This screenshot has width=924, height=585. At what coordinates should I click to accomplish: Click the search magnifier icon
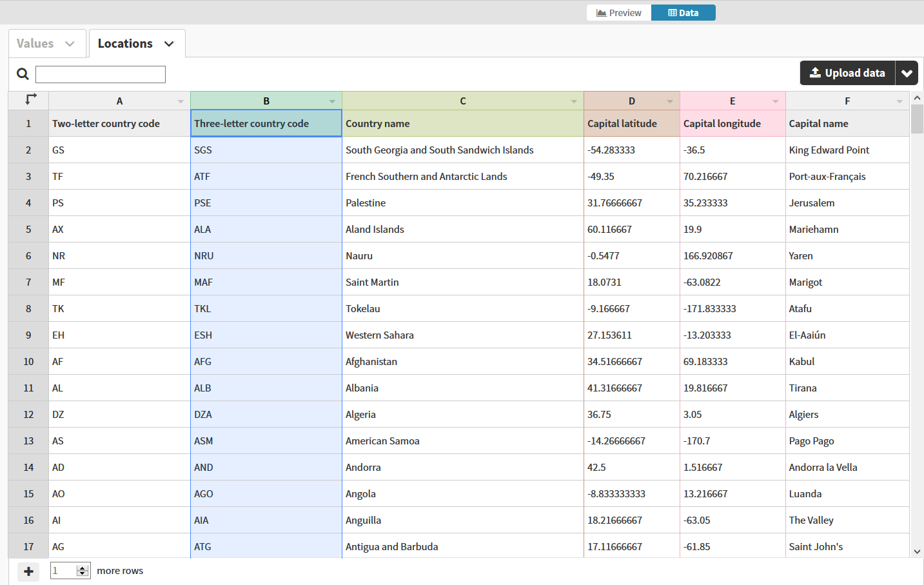point(23,74)
